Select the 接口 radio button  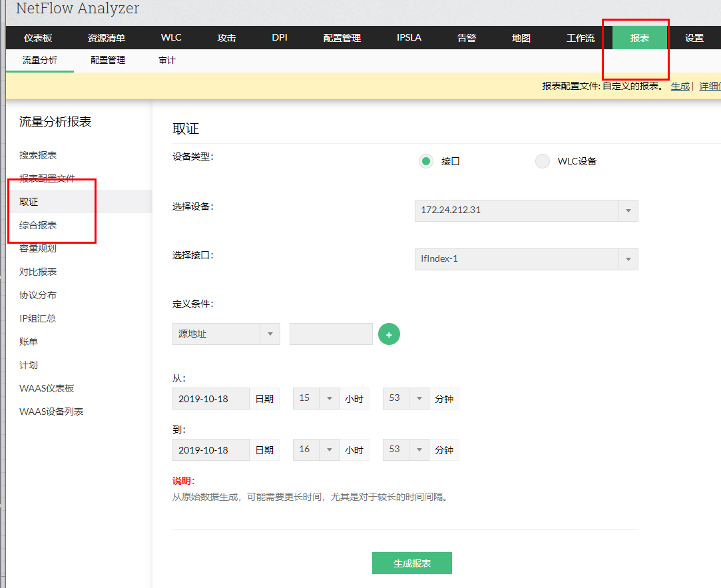(x=425, y=160)
